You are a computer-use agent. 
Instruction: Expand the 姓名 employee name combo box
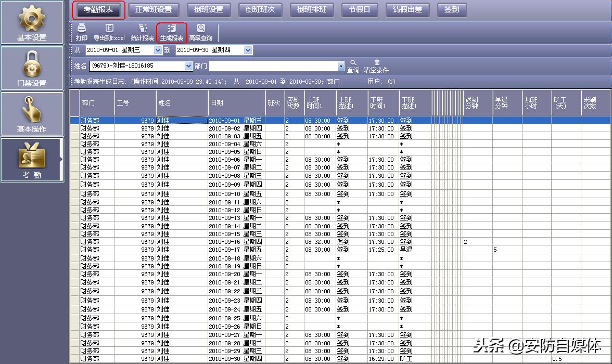(189, 67)
